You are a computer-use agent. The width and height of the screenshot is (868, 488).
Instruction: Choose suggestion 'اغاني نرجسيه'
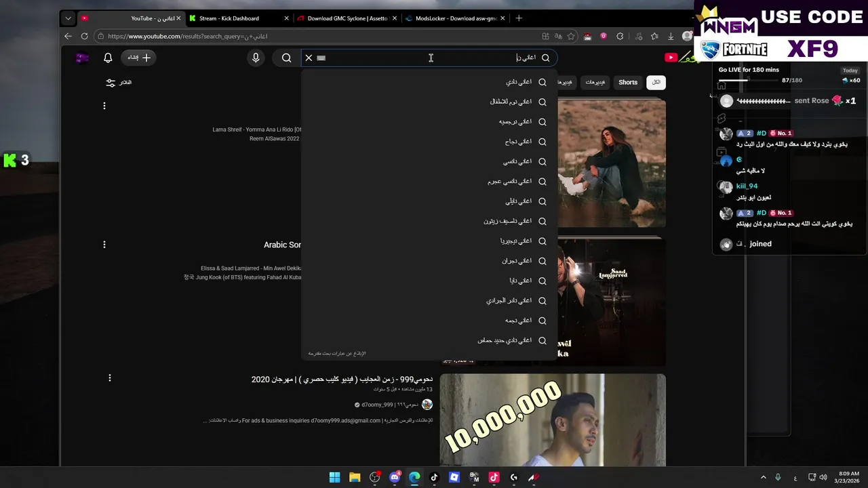point(429,122)
